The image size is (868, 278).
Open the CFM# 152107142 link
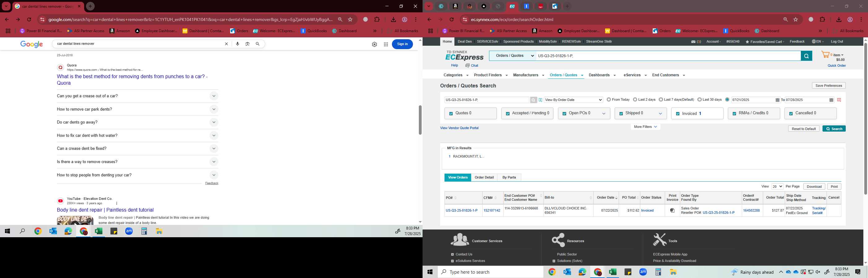pos(492,211)
